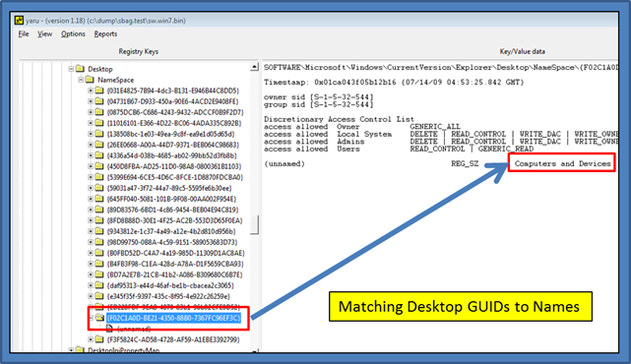
Task: Select key {450D8FBA-AD25-11D0-98A8-0800361B1103}
Action: pos(174,166)
